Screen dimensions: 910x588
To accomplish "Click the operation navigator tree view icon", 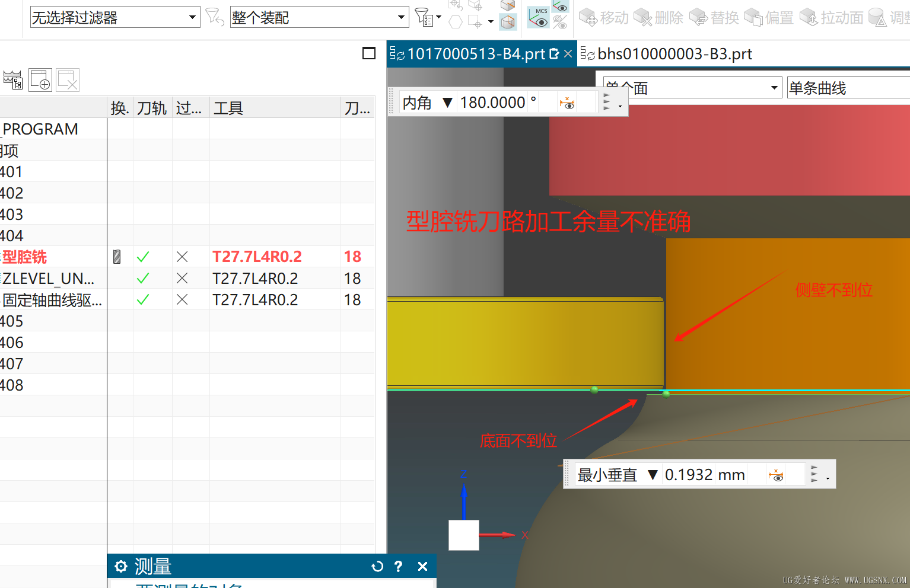I will (12, 80).
